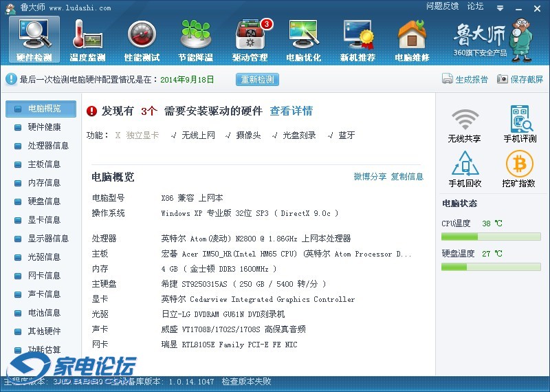This screenshot has width=550, height=392.
Task: Open 硬件检测 hardware detection tab
Action: [x=34, y=40]
